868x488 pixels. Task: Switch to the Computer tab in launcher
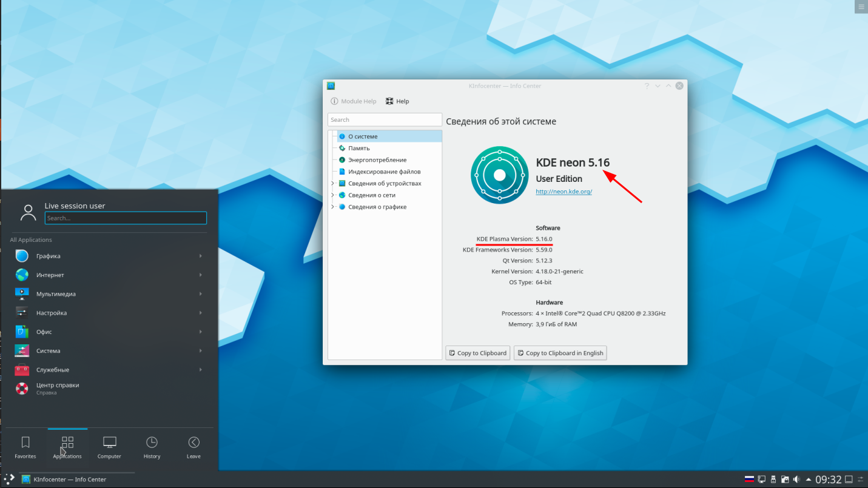(109, 447)
